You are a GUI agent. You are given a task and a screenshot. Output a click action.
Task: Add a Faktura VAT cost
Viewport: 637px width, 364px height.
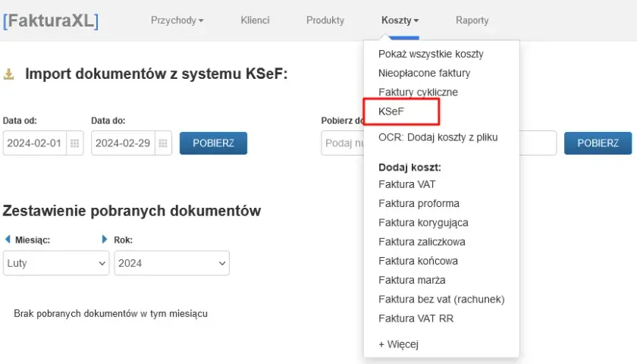point(406,184)
